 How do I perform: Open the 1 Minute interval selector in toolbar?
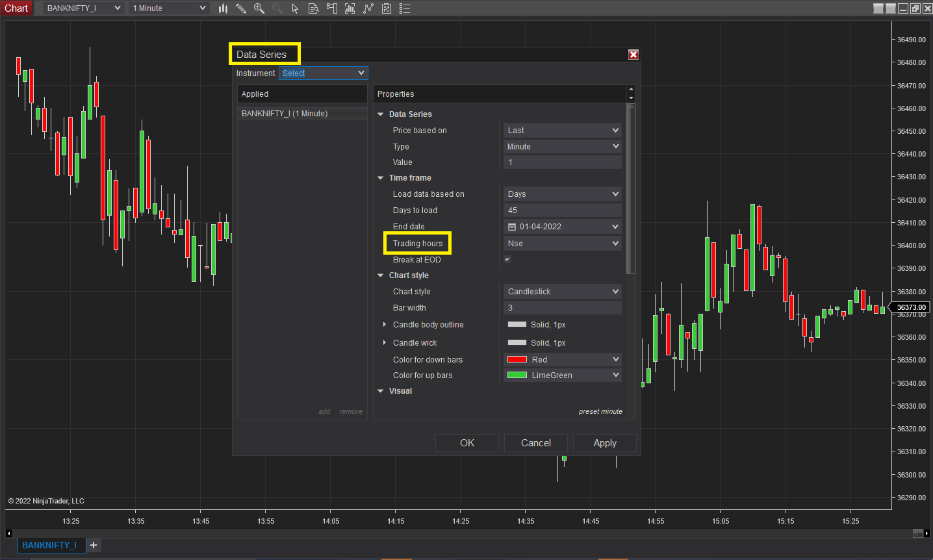click(169, 8)
